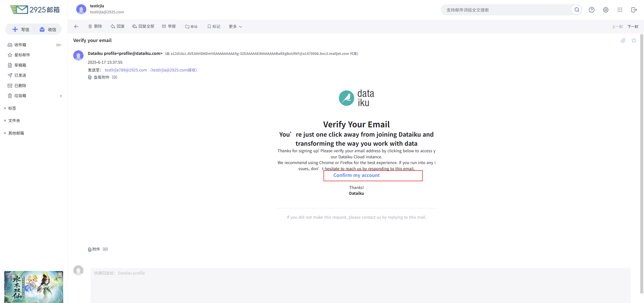Compose new mail with 写信

coord(21,29)
